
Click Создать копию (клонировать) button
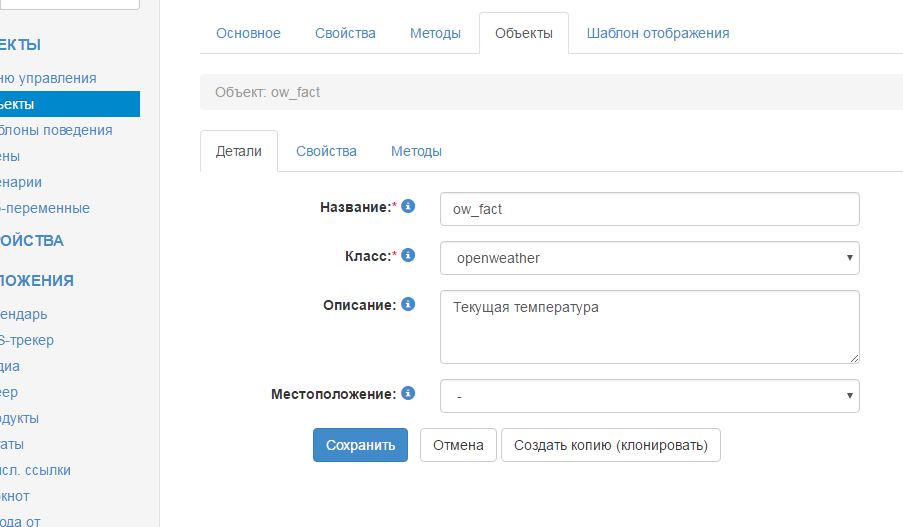(610, 445)
